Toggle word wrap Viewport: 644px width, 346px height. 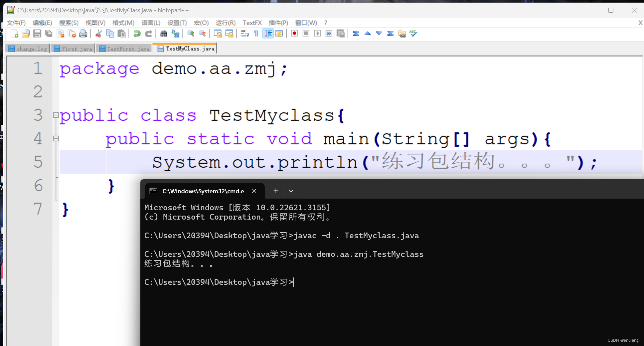pos(244,33)
